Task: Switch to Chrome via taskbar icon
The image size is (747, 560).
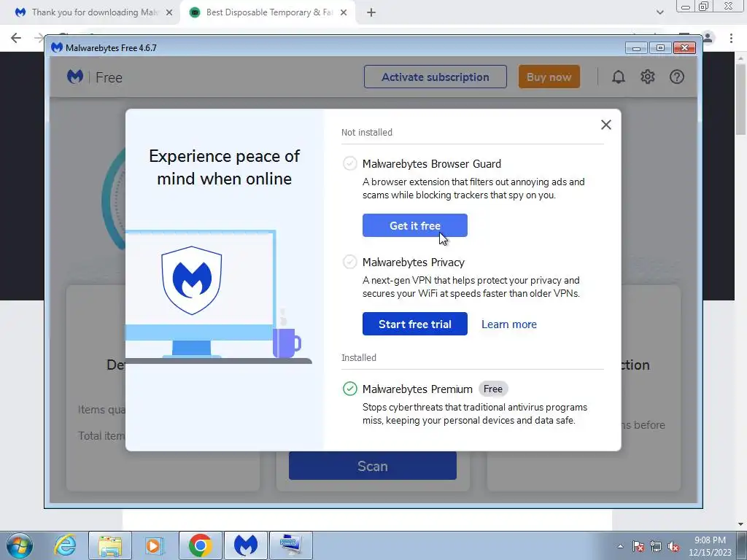Action: 200,545
